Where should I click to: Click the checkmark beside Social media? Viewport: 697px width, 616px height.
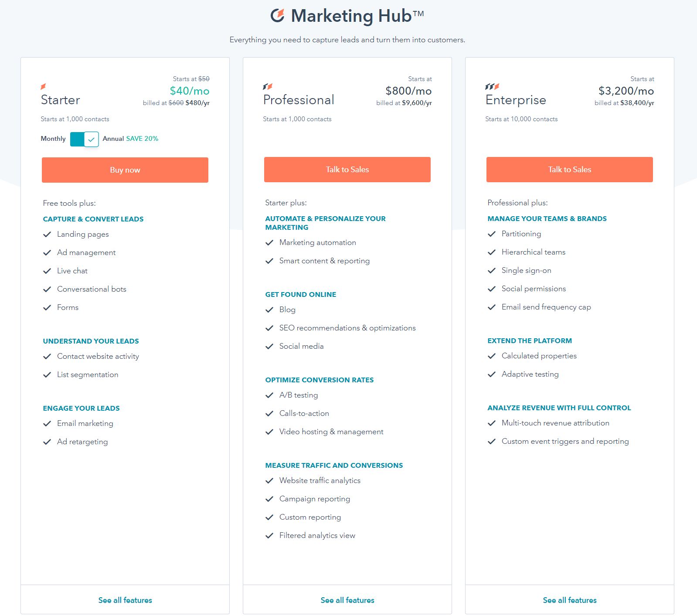point(269,347)
